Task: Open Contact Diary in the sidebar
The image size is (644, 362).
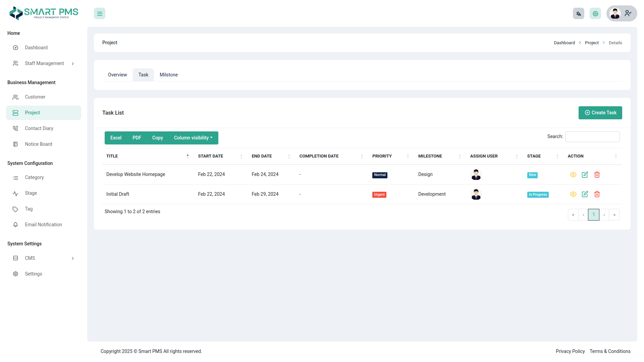Action: pyautogui.click(x=39, y=128)
